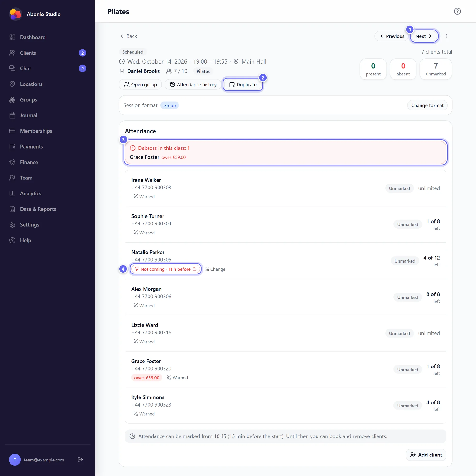Toggle Warned status for Irene Walker
Viewport: 476px width, 476px height.
[x=144, y=197]
